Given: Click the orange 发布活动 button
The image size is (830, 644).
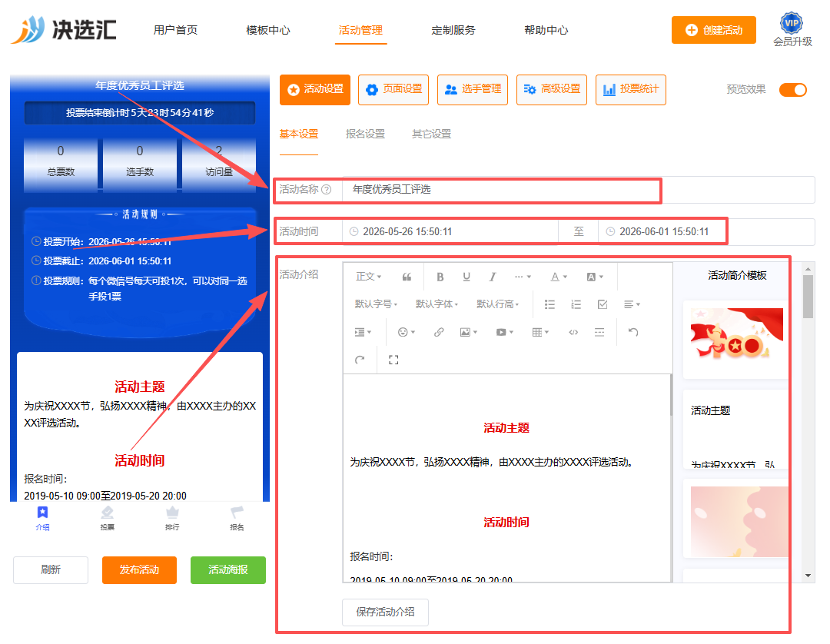Looking at the screenshot, I should tap(139, 570).
